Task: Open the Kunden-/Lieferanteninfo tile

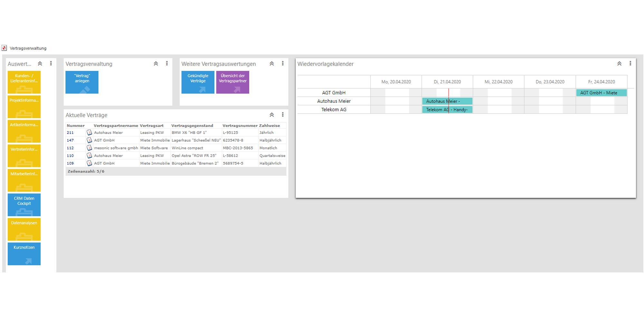Action: (x=24, y=82)
